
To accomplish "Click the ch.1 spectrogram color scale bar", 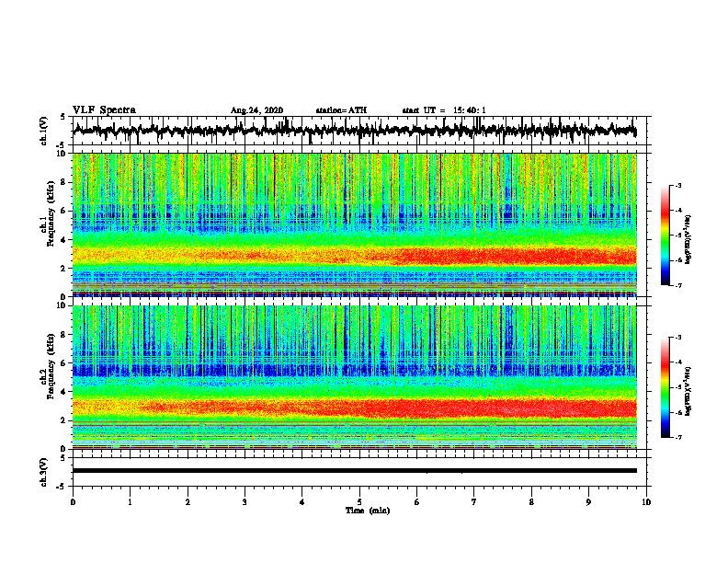I will (665, 236).
